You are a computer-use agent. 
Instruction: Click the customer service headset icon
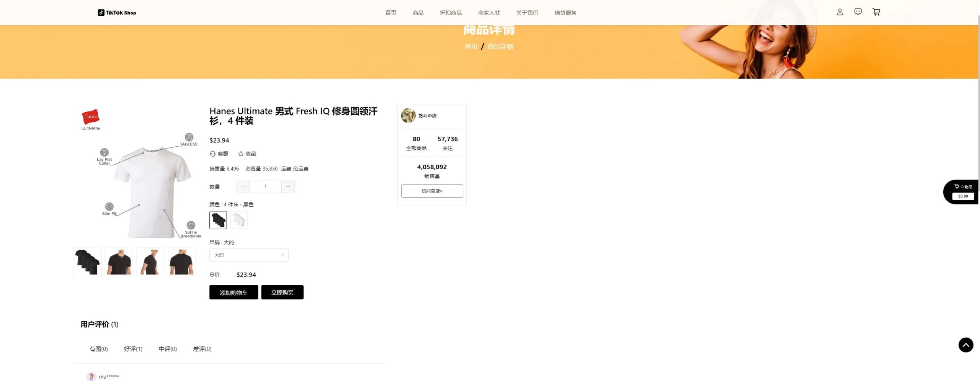click(212, 154)
